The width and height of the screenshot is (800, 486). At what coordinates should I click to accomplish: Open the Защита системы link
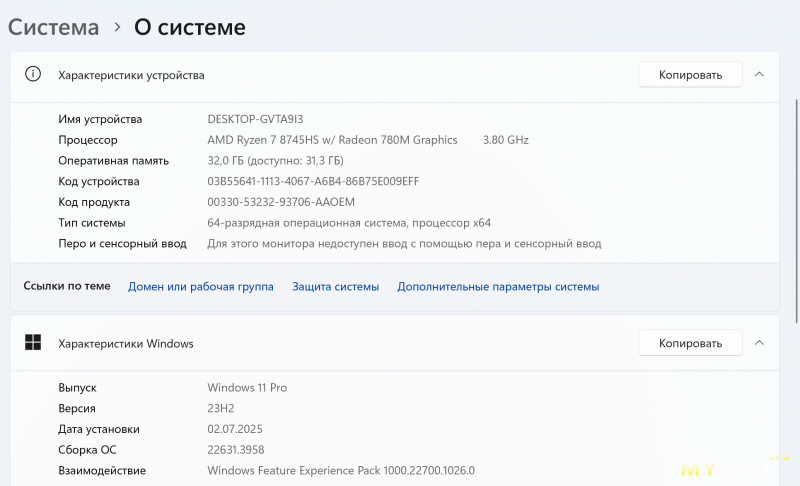[335, 287]
